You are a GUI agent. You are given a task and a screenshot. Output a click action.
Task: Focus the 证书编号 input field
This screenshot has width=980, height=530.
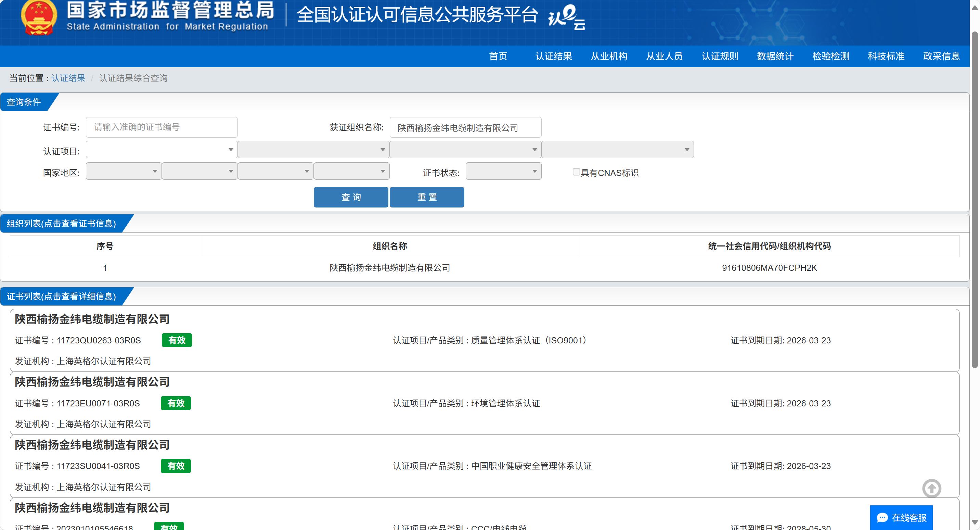[162, 127]
